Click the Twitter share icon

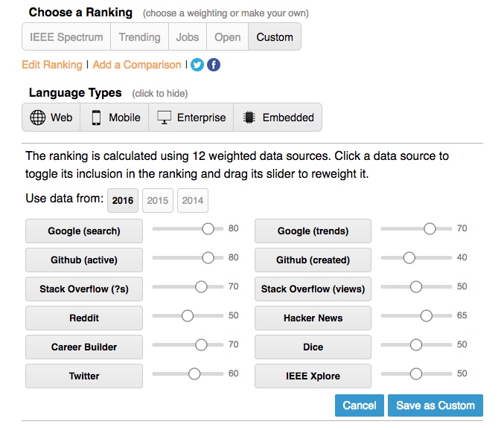[x=197, y=65]
